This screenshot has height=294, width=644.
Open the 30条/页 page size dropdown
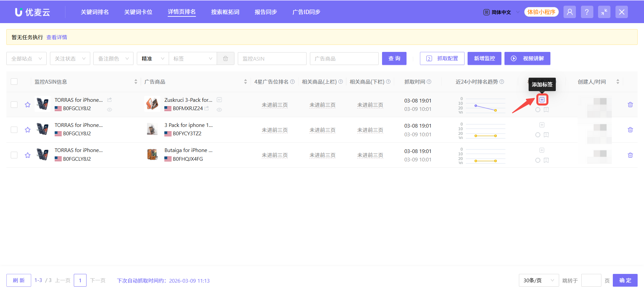(538, 280)
